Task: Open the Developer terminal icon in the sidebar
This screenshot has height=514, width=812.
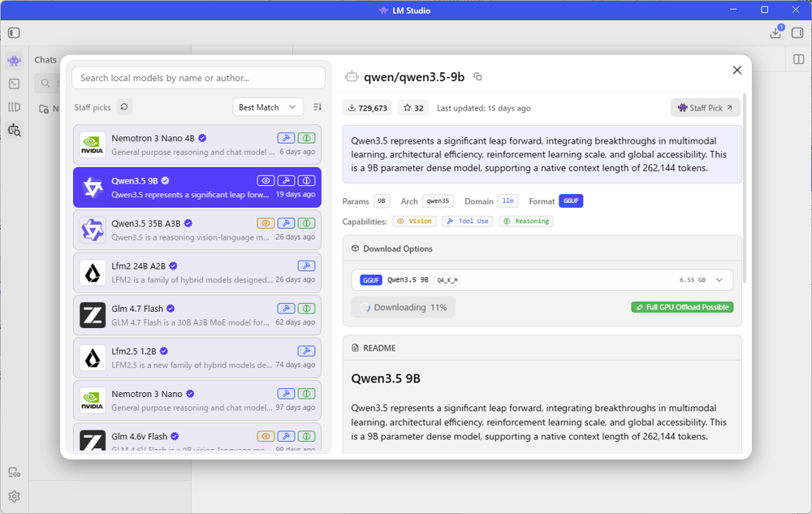Action: 14,84
